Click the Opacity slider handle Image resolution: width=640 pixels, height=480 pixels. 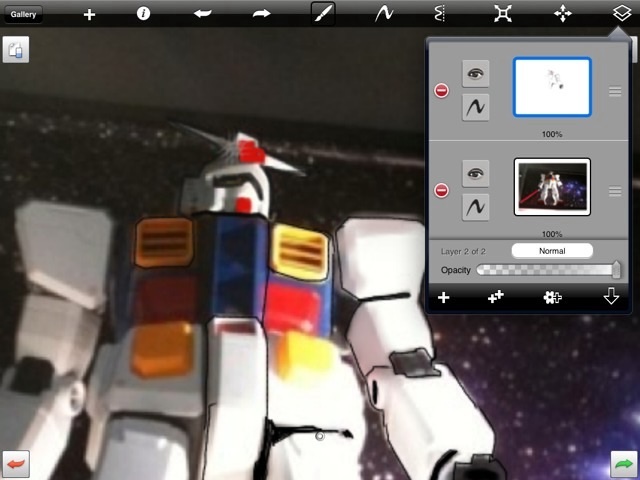[616, 270]
